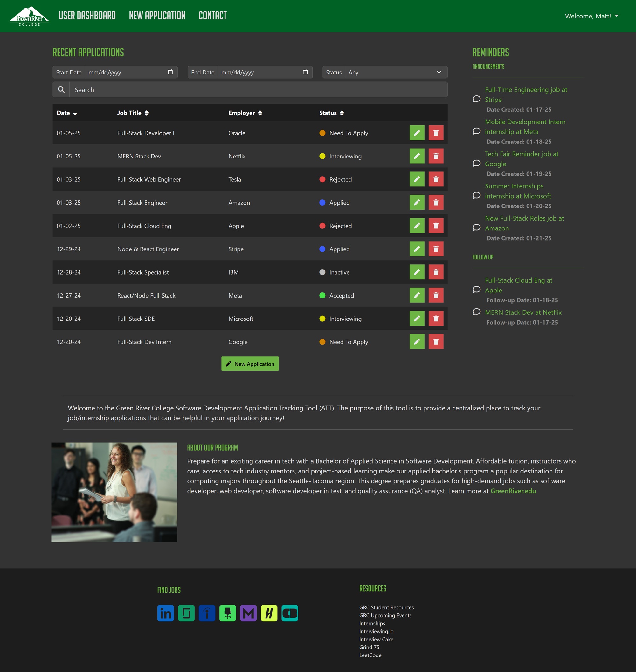Open the GRC Student Resources link
The height and width of the screenshot is (672, 636).
click(386, 607)
